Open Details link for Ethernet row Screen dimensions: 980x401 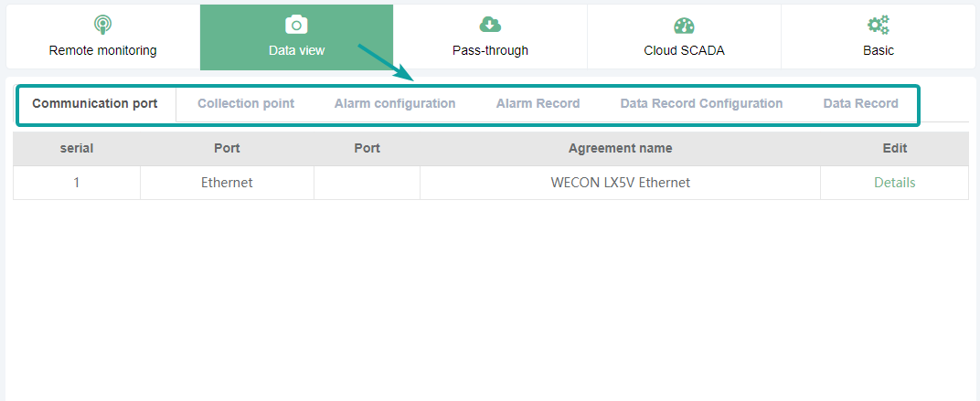click(x=894, y=183)
